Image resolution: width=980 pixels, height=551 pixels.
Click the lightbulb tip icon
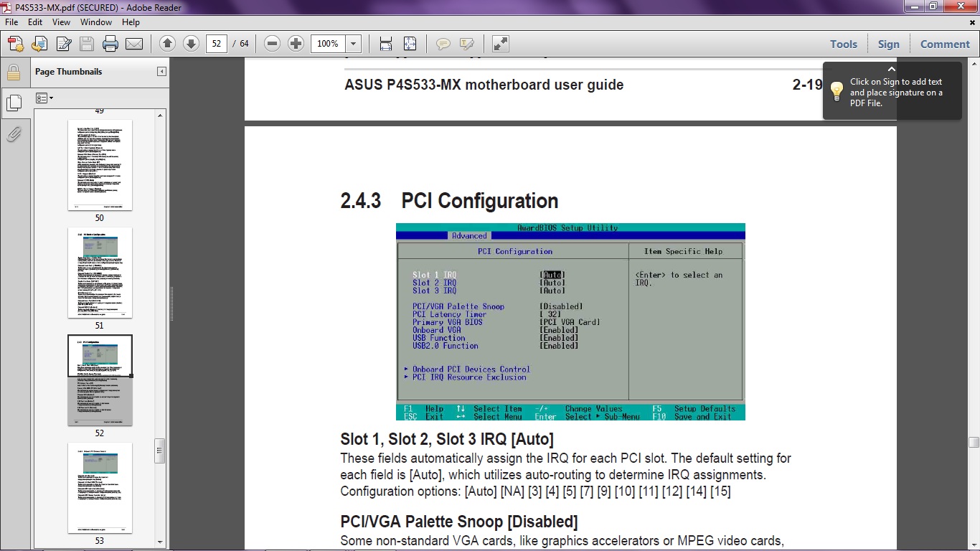[x=837, y=91]
